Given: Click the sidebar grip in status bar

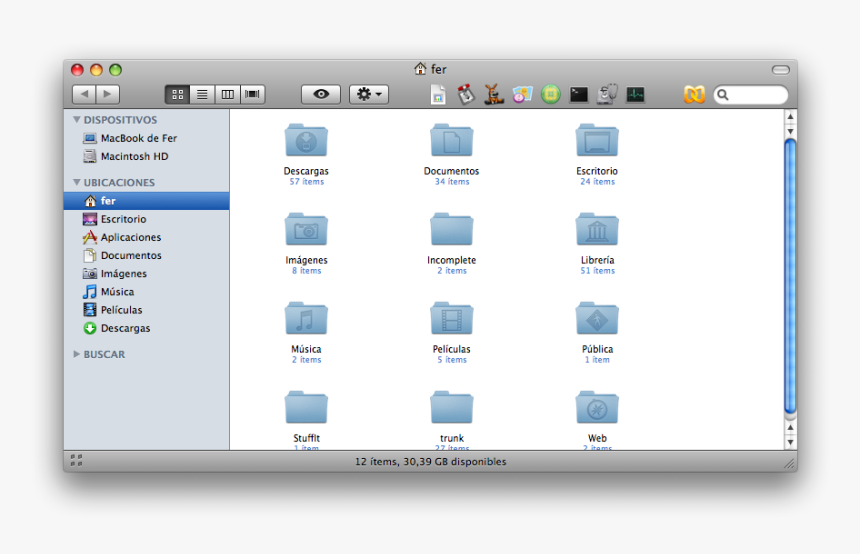Looking at the screenshot, I should coord(76,460).
